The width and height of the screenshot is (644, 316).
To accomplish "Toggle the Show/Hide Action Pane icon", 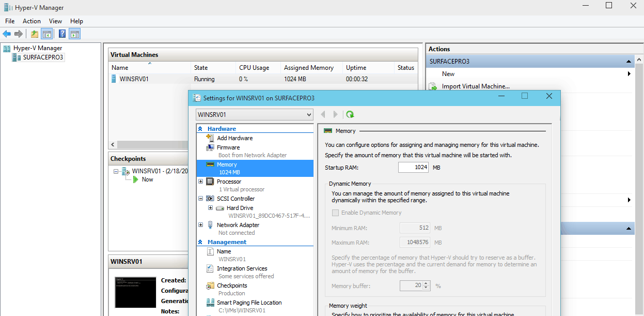I will [x=74, y=34].
